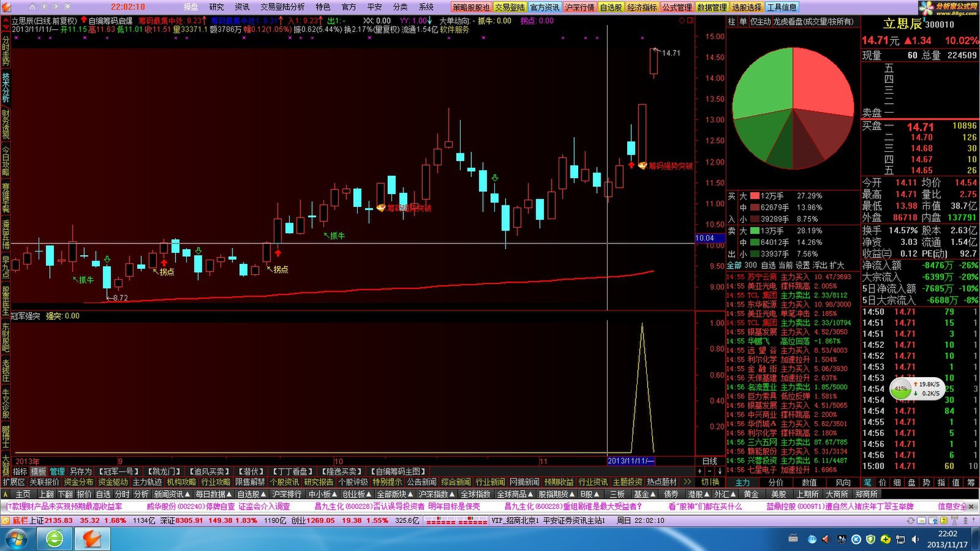Select the 细 view toggle

point(897,482)
